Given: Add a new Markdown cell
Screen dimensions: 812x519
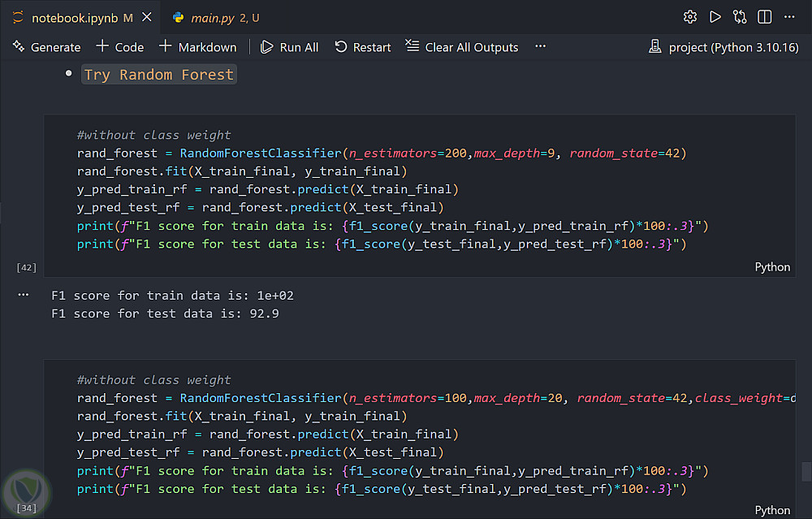Looking at the screenshot, I should tap(197, 47).
